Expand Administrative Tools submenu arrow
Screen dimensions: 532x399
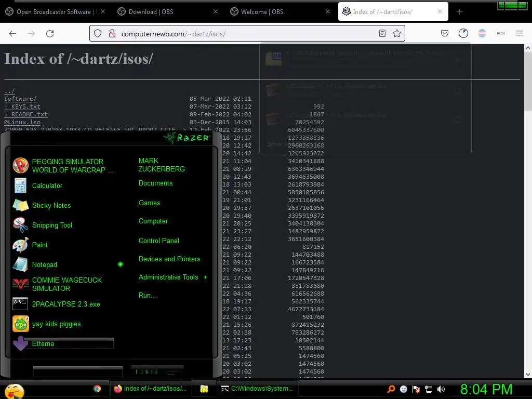pos(206,277)
